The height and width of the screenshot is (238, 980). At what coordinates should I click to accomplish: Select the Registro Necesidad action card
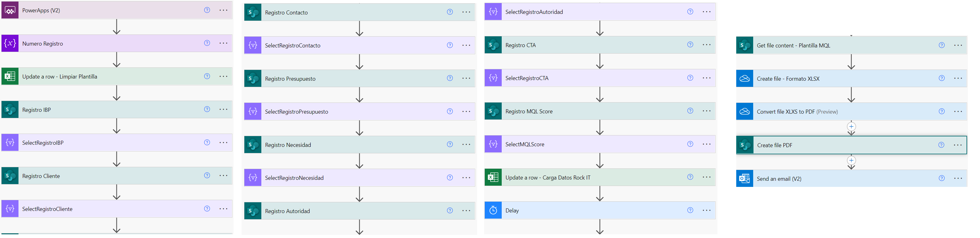click(x=360, y=144)
